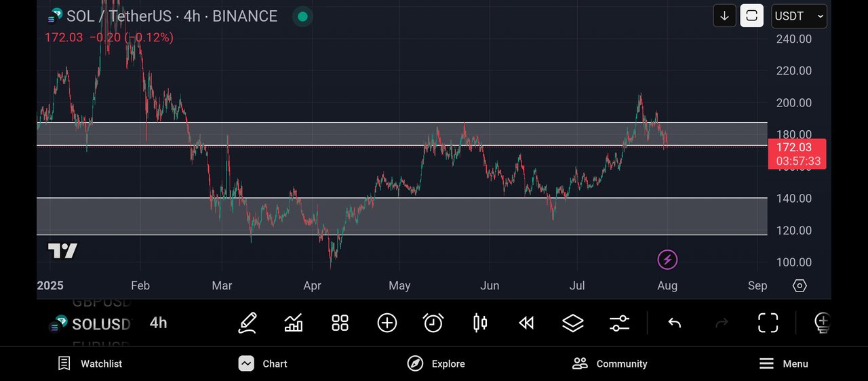This screenshot has height=381, width=868.
Task: Open the drawing tools pencil icon
Action: tap(248, 323)
